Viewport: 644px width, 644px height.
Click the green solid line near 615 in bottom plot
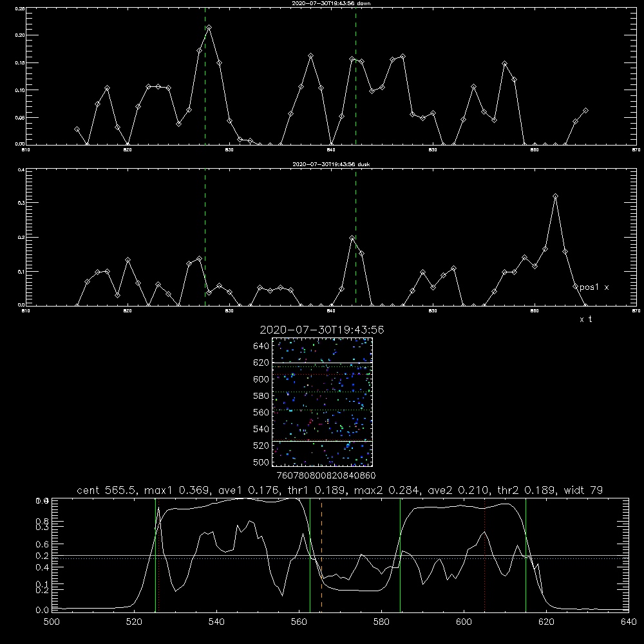[526, 554]
